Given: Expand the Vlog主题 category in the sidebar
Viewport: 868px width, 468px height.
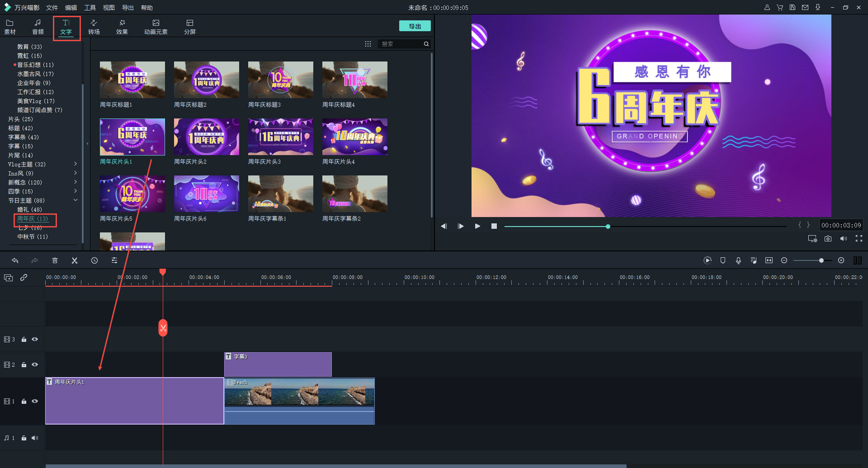Looking at the screenshot, I should click(75, 164).
